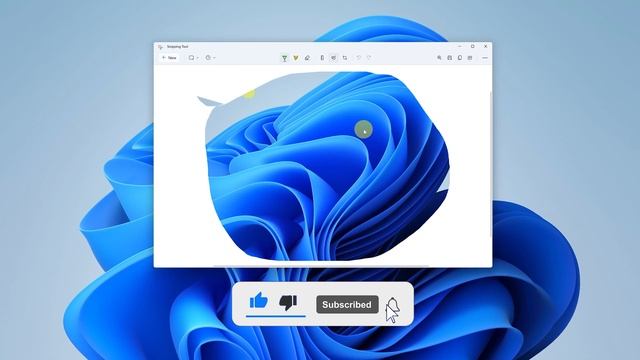Save the snip with Save icon
The width and height of the screenshot is (640, 360).
(449, 58)
